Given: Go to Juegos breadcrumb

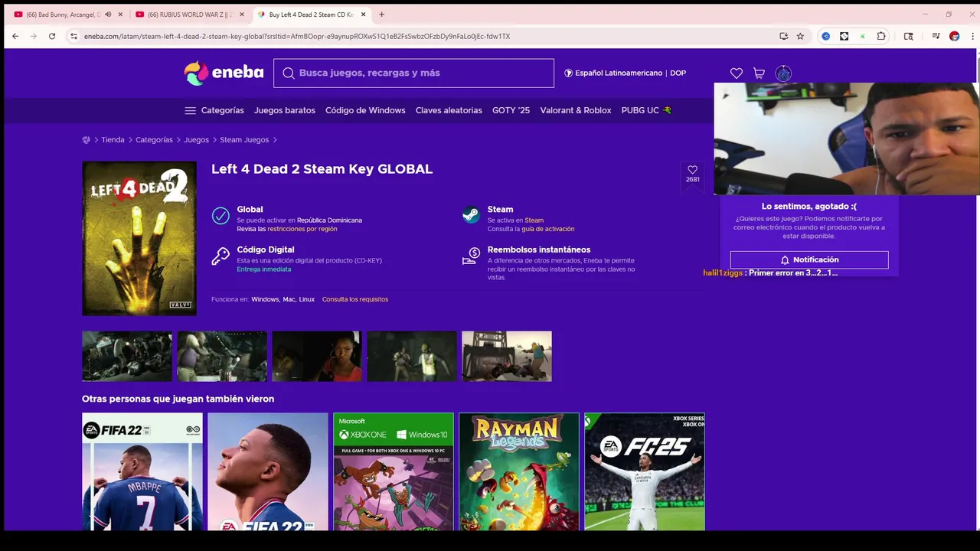Looking at the screenshot, I should [x=196, y=140].
